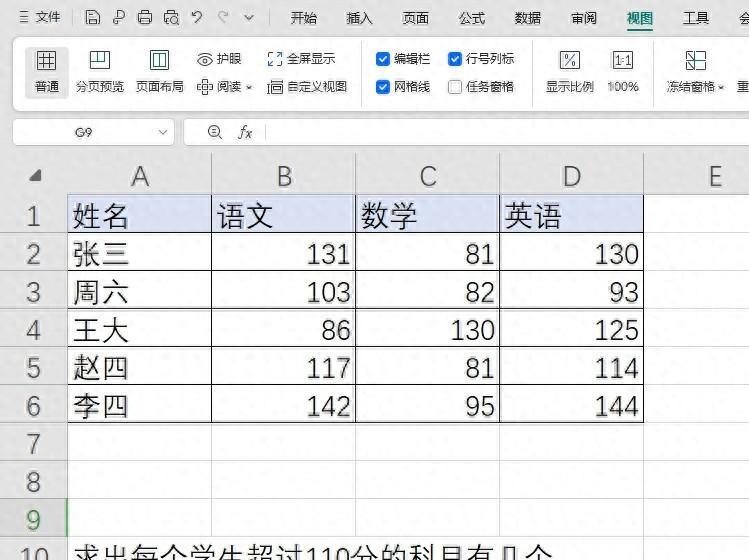Switch to the 插入 tab
749x560 pixels.
pyautogui.click(x=359, y=18)
